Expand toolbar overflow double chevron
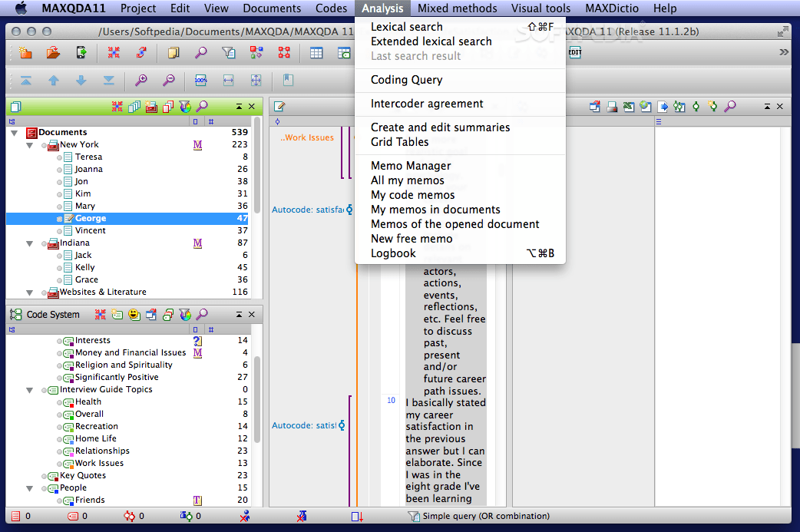Image resolution: width=800 pixels, height=532 pixels. pos(784,52)
